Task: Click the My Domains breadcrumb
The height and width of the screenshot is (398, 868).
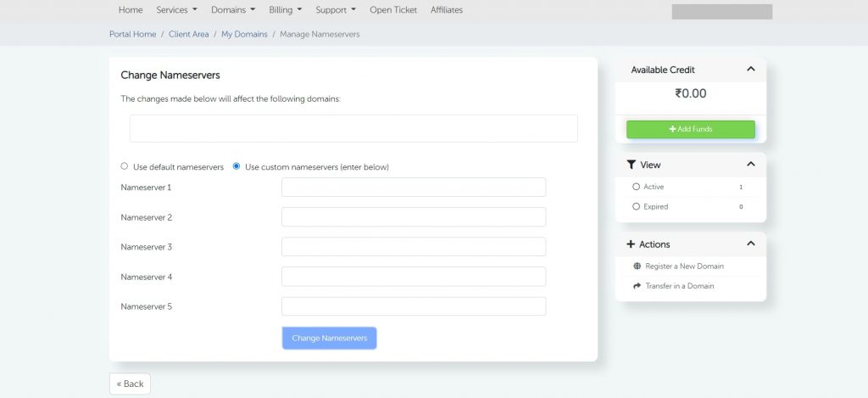Action: click(244, 34)
